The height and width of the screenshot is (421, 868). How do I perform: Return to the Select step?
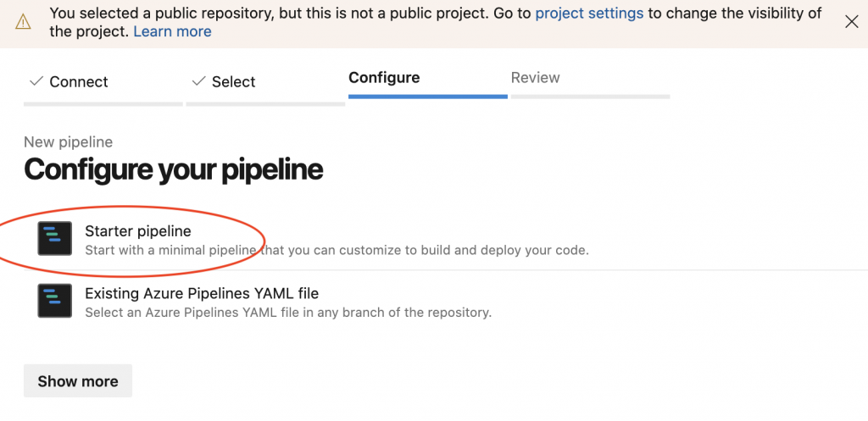coord(233,81)
